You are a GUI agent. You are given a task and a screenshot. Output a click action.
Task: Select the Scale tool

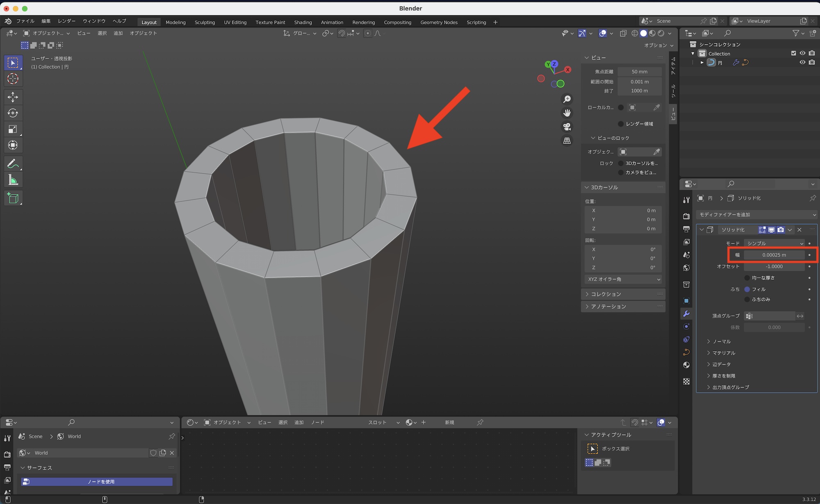point(13,129)
